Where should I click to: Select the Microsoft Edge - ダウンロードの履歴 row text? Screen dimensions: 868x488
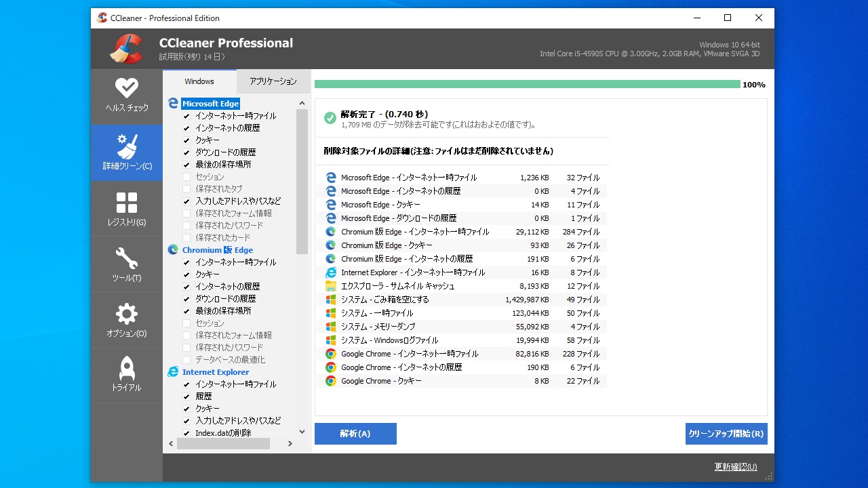coord(399,218)
